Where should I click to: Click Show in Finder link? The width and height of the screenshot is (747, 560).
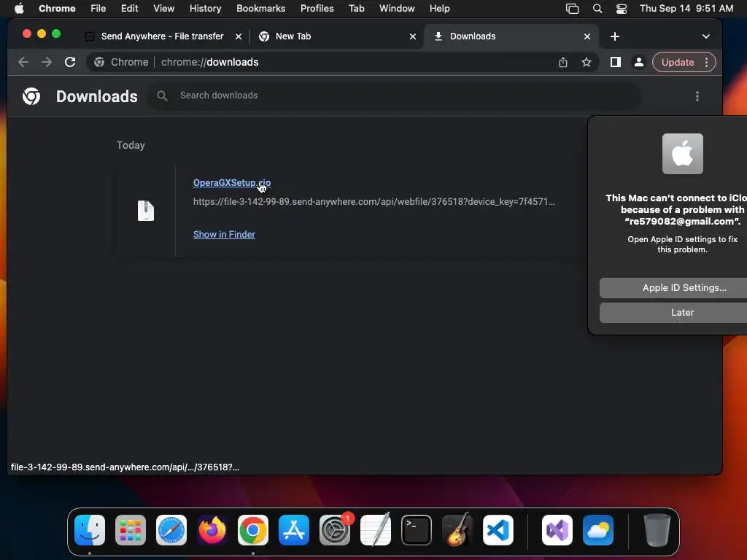click(x=224, y=234)
